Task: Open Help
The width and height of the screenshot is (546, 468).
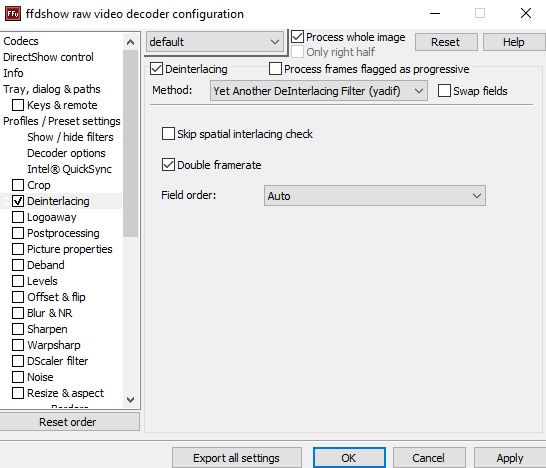Action: pyautogui.click(x=514, y=42)
